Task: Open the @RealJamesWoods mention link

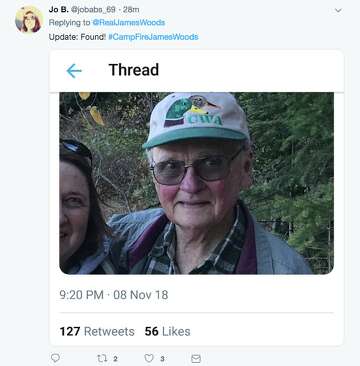Action: point(128,23)
